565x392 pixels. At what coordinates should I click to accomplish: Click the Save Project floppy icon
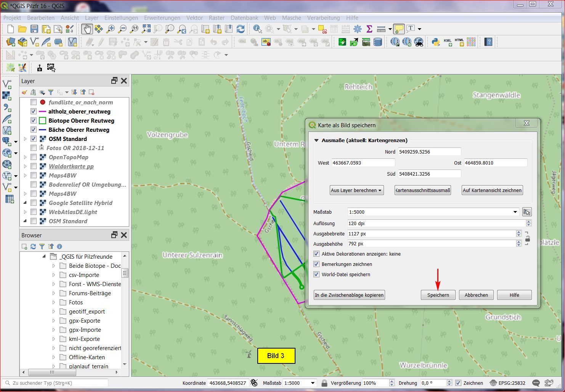34,29
